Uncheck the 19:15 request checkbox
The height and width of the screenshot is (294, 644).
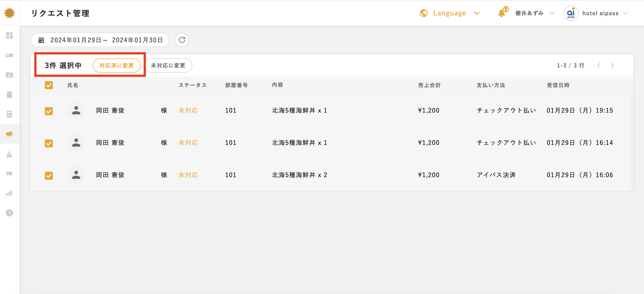pyautogui.click(x=49, y=111)
